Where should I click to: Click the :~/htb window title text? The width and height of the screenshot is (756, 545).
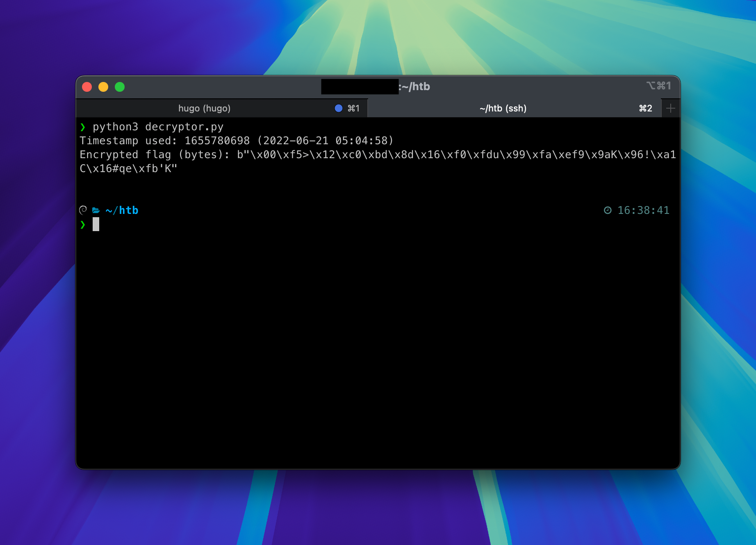(x=414, y=86)
